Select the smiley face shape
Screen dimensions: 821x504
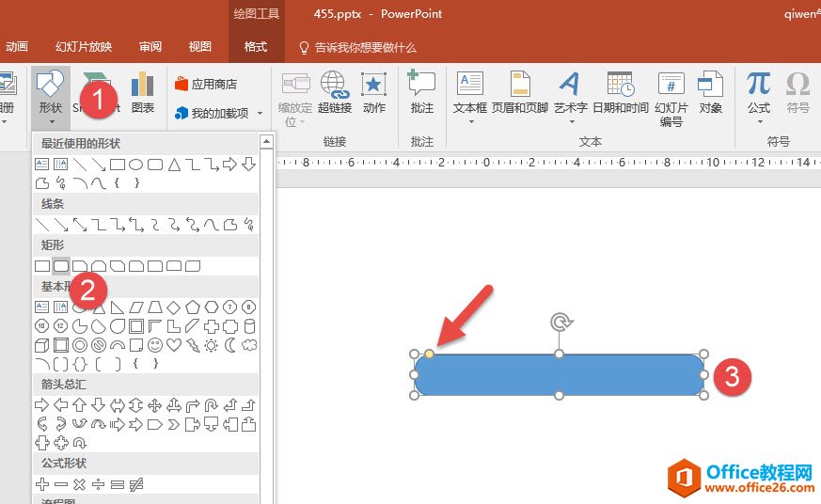coord(155,345)
